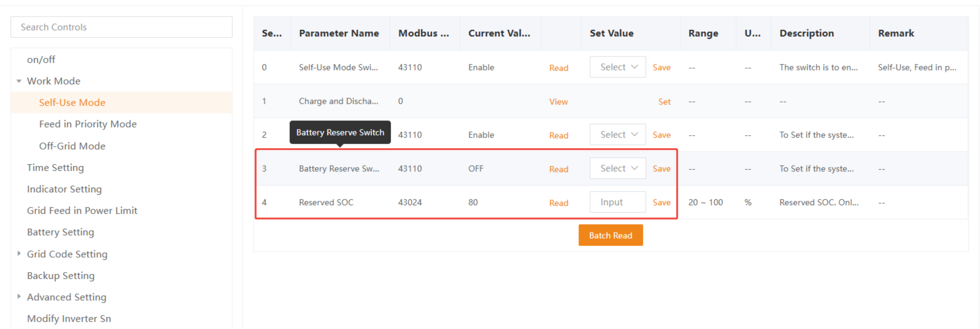
Task: Click View for Charge and Discharge row
Action: [x=558, y=102]
